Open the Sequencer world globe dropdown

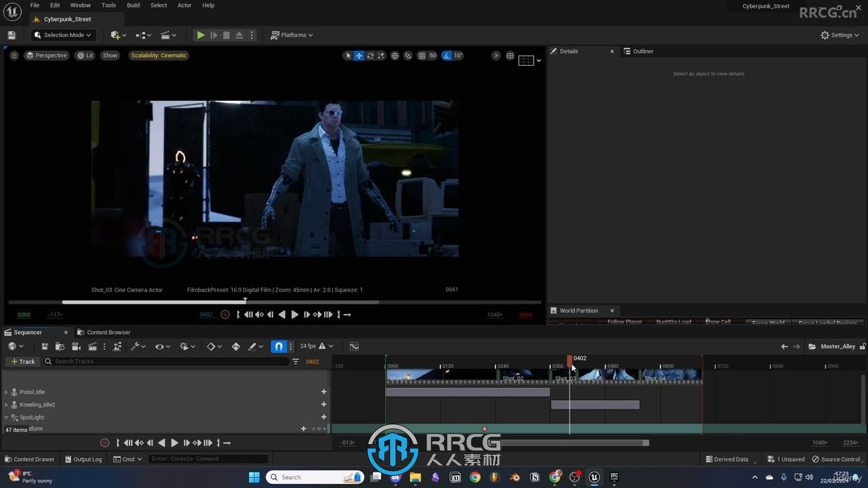click(x=15, y=346)
